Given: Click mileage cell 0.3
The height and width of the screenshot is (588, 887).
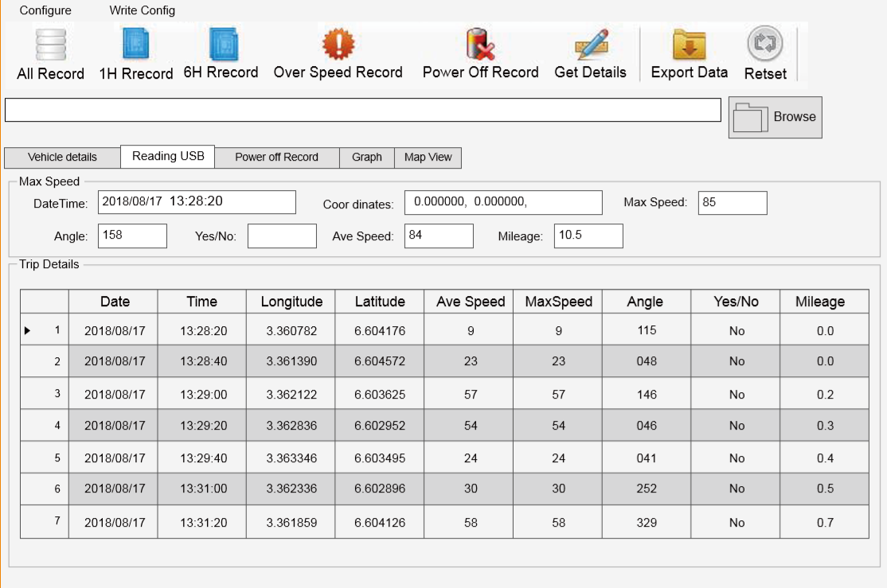Looking at the screenshot, I should (825, 425).
